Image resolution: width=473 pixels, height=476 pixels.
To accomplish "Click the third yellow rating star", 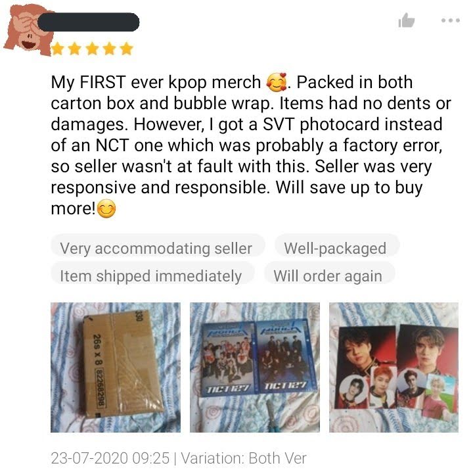I will (x=92, y=49).
